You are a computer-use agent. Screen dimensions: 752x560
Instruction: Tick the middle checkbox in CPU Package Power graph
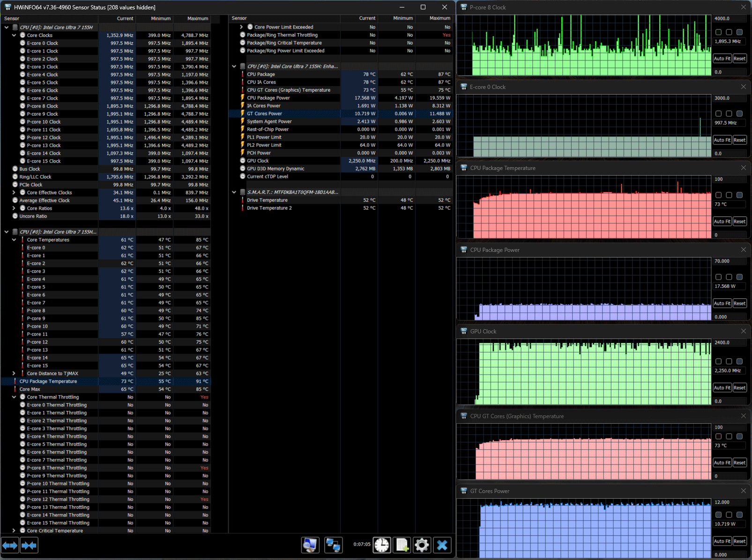[x=729, y=277]
